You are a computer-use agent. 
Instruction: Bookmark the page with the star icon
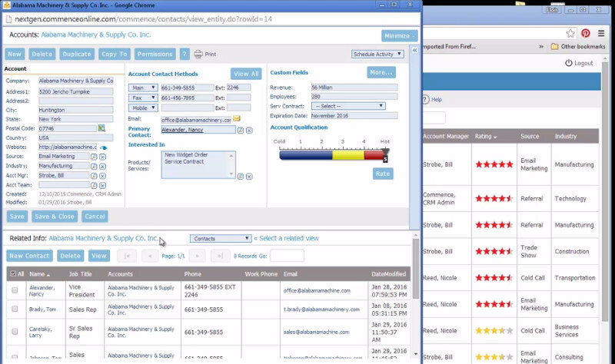point(570,34)
